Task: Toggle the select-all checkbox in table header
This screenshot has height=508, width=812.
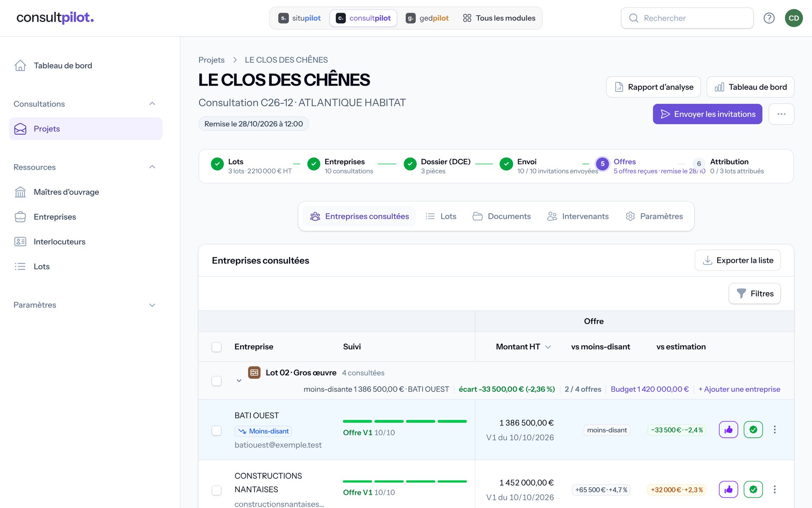Action: [x=217, y=347]
